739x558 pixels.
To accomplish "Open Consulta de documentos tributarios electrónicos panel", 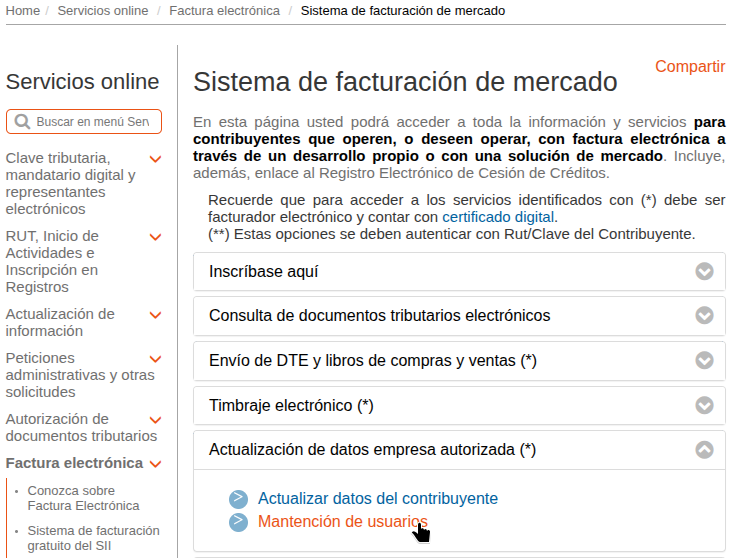I will tap(379, 316).
